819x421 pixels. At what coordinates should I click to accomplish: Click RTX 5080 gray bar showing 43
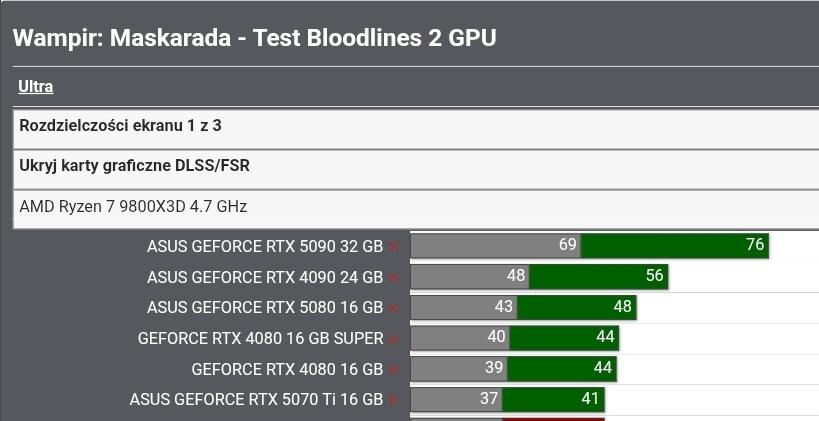[463, 307]
